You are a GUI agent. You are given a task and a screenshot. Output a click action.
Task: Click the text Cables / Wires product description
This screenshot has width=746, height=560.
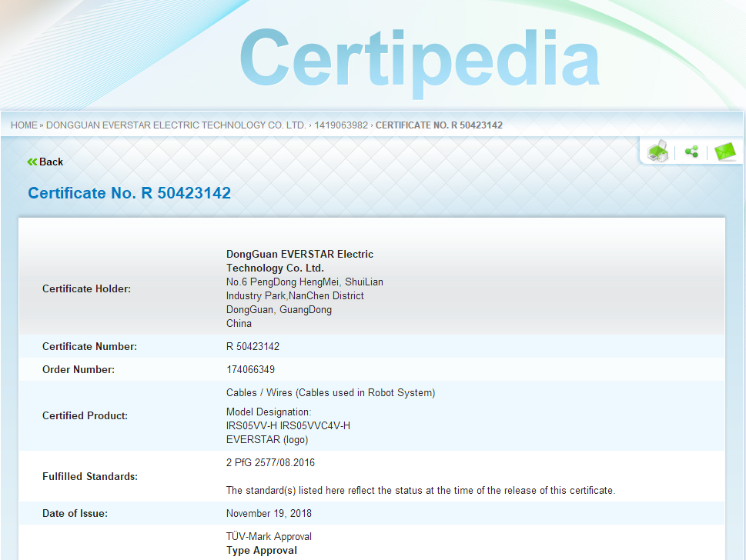(330, 392)
